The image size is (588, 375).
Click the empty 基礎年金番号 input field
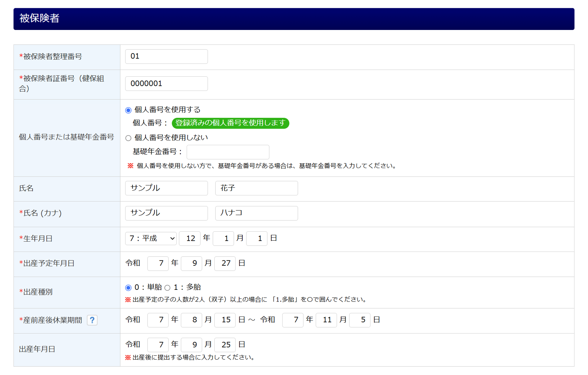click(x=228, y=152)
